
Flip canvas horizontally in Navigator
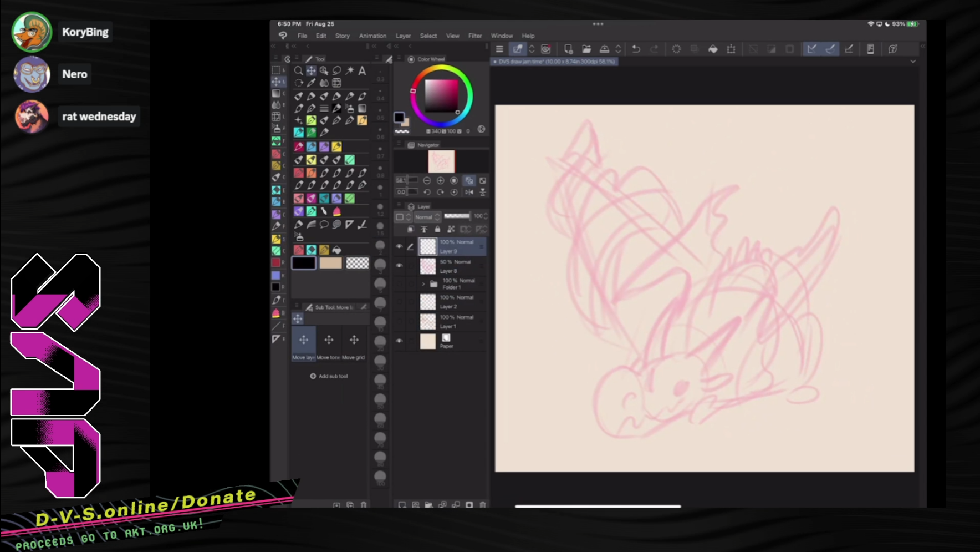[x=469, y=192]
